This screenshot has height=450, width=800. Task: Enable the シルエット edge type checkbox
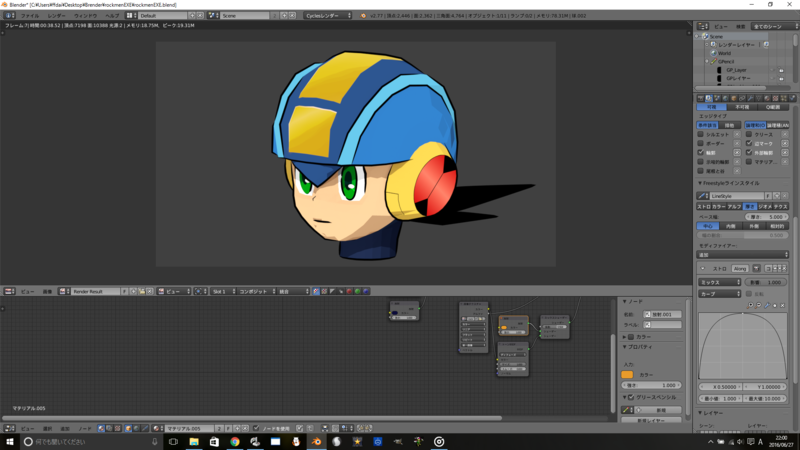tap(701, 134)
